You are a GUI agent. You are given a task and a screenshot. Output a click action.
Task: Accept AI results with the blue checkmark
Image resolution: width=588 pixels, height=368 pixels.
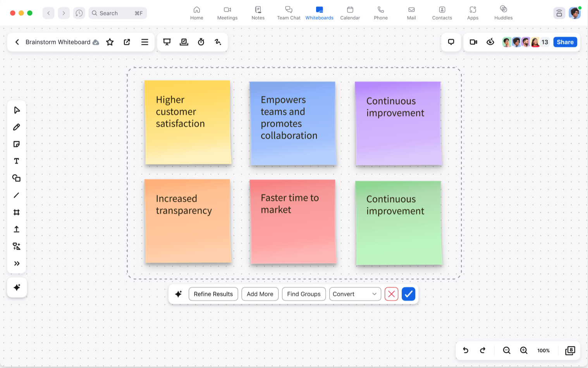click(x=408, y=294)
